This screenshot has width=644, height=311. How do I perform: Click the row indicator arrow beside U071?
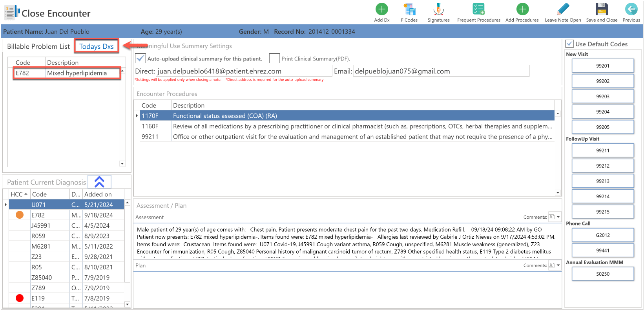tap(5, 205)
